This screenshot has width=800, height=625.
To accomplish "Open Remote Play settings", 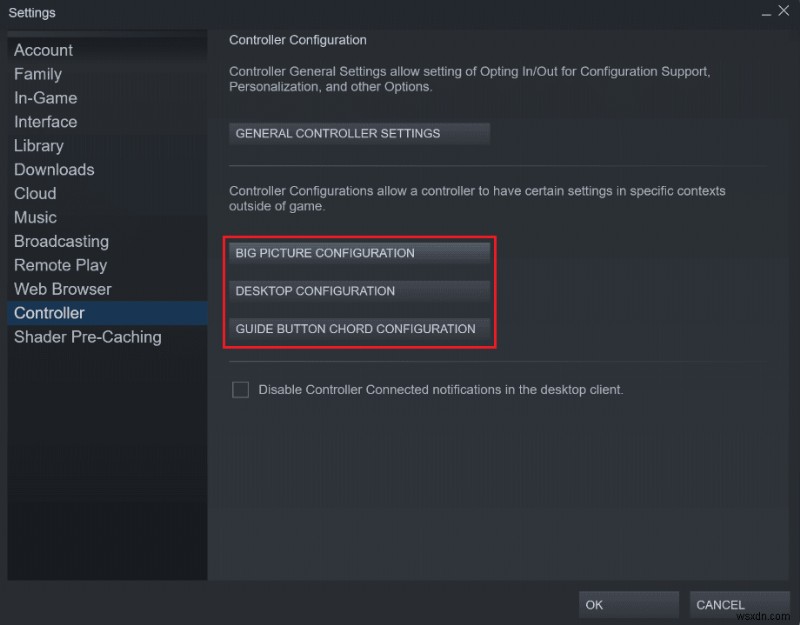I will (x=107, y=265).
